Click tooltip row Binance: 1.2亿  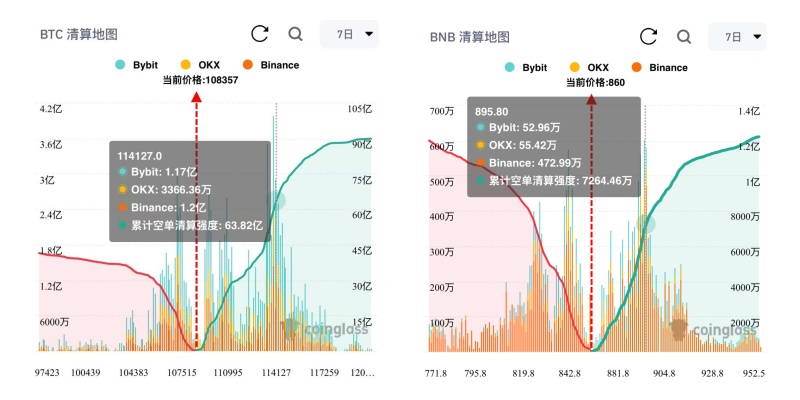[x=162, y=208]
